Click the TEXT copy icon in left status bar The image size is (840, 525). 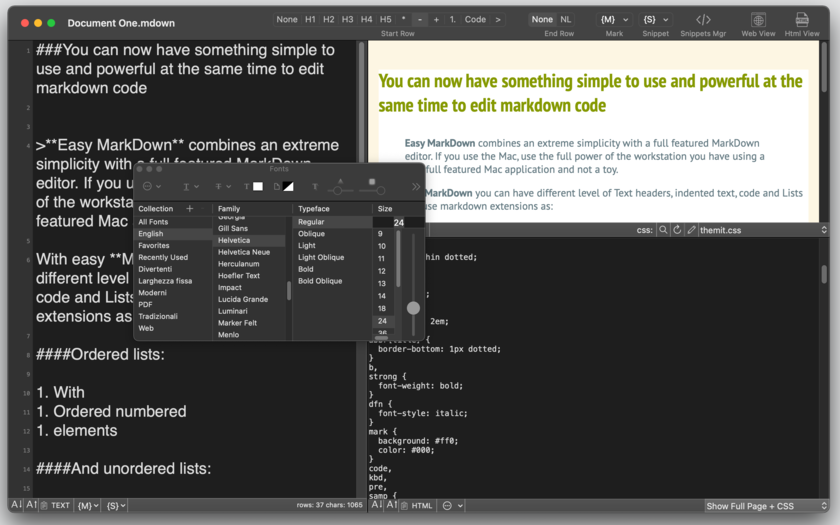[45, 505]
